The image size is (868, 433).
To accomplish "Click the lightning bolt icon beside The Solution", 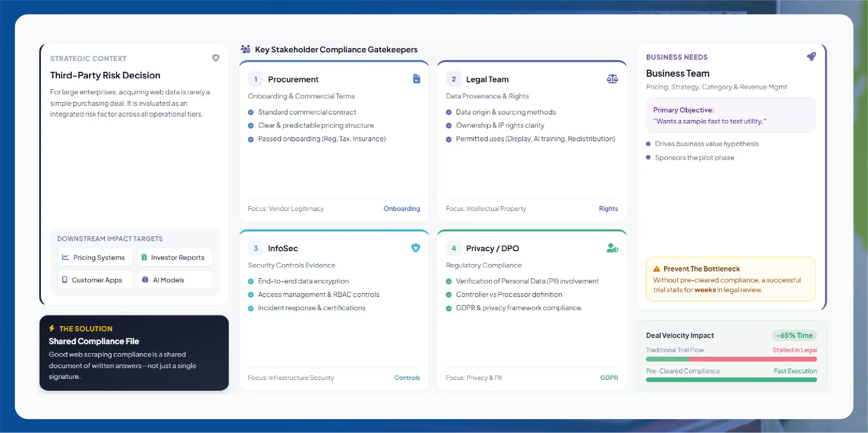I will (x=52, y=328).
